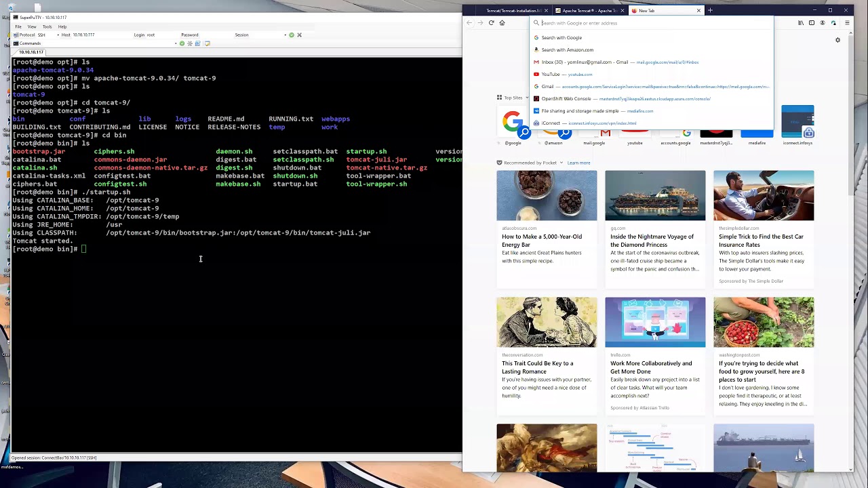Click the SuperPuTTY terminal prompt line
The height and width of the screenshot is (488, 868).
[49, 249]
